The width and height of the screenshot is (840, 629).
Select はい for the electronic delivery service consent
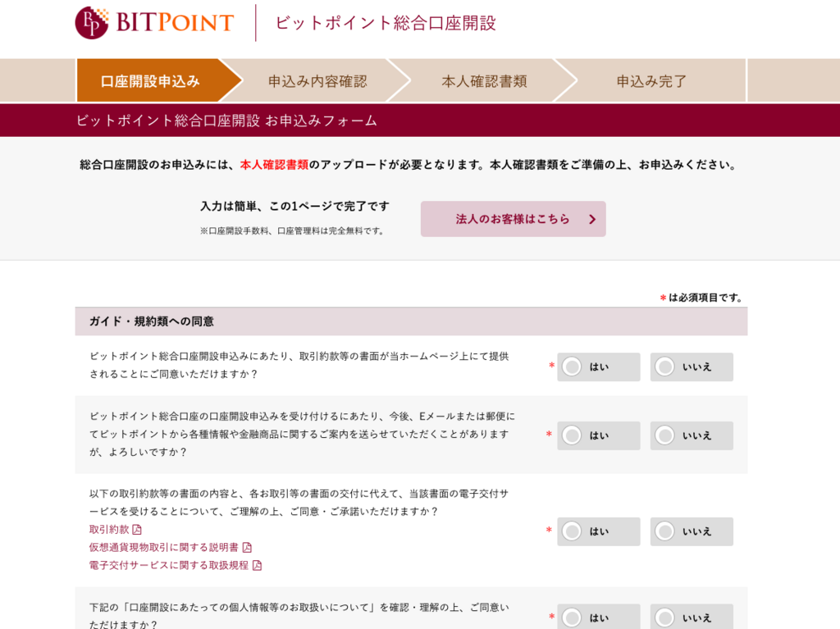(x=598, y=531)
